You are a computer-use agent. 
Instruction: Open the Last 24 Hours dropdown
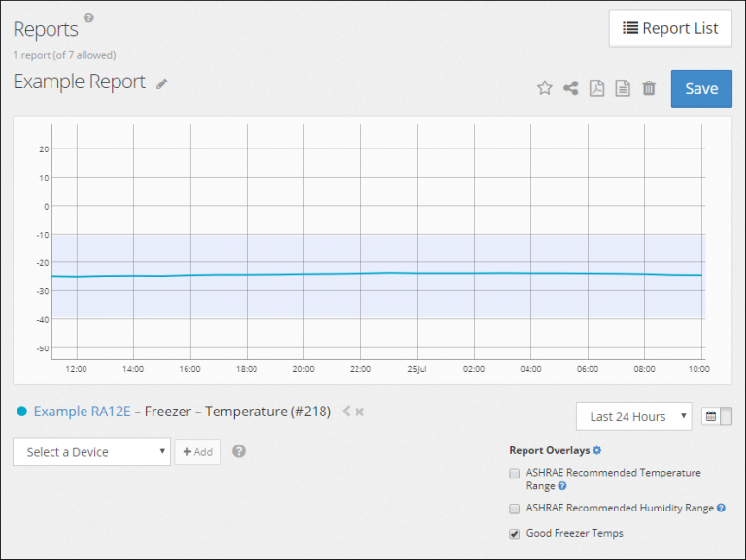(x=633, y=416)
